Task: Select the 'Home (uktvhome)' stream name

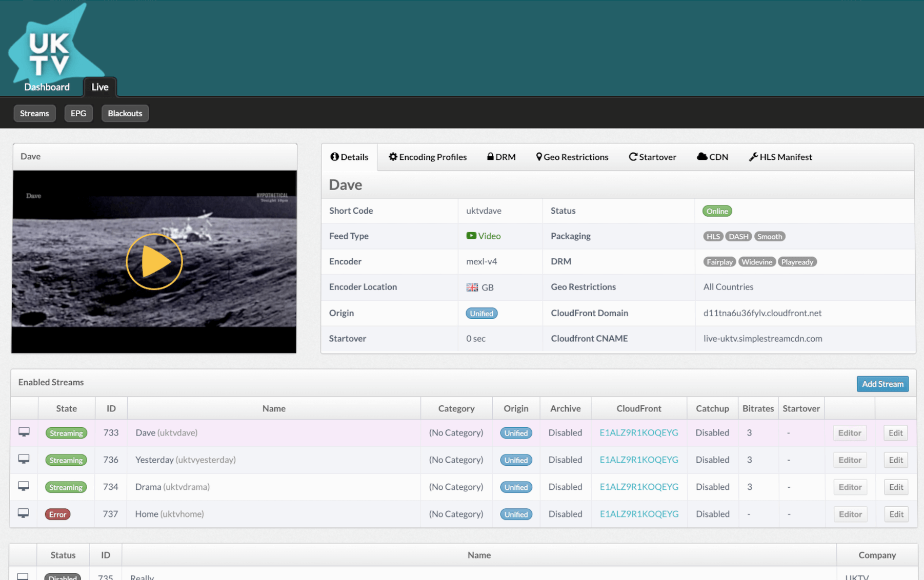Action: (x=169, y=514)
